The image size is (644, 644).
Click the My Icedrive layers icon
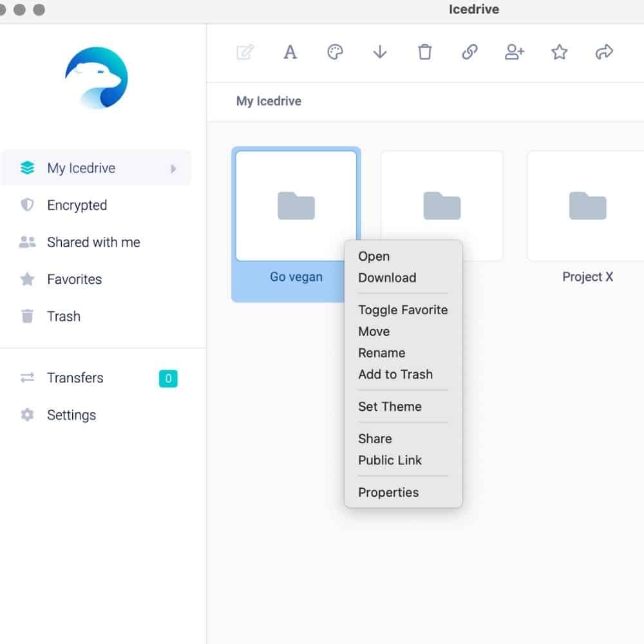28,168
